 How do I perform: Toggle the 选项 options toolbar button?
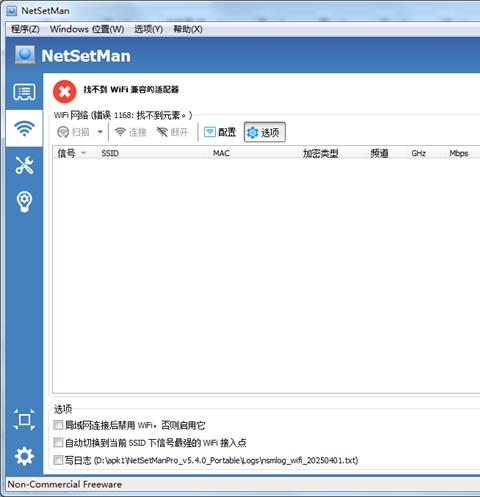point(265,132)
